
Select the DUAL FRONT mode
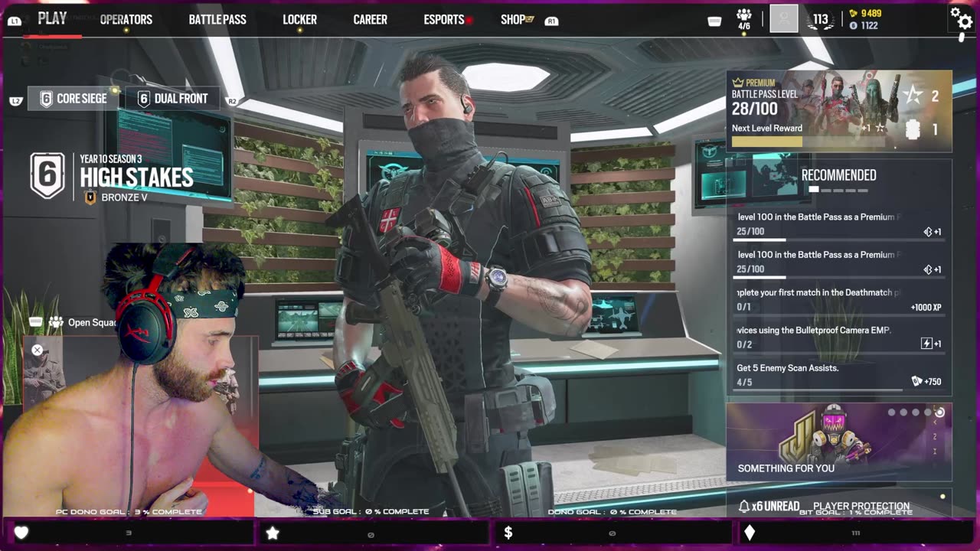coord(172,99)
